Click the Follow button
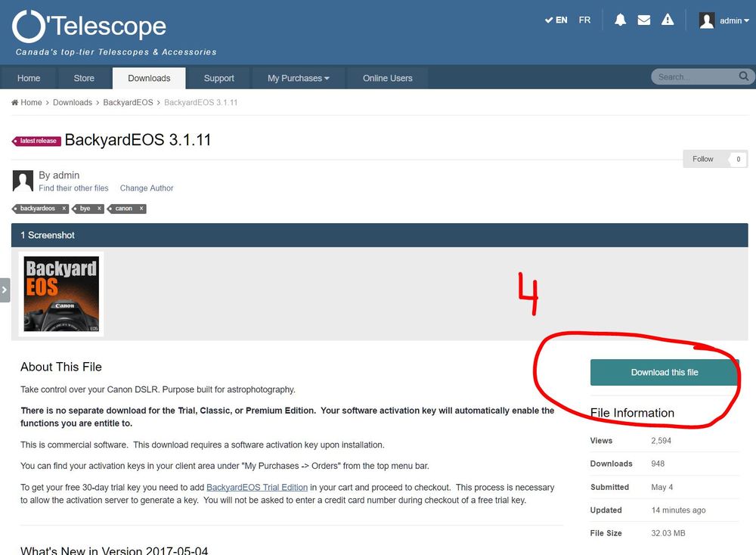The image size is (756, 555). (x=703, y=159)
